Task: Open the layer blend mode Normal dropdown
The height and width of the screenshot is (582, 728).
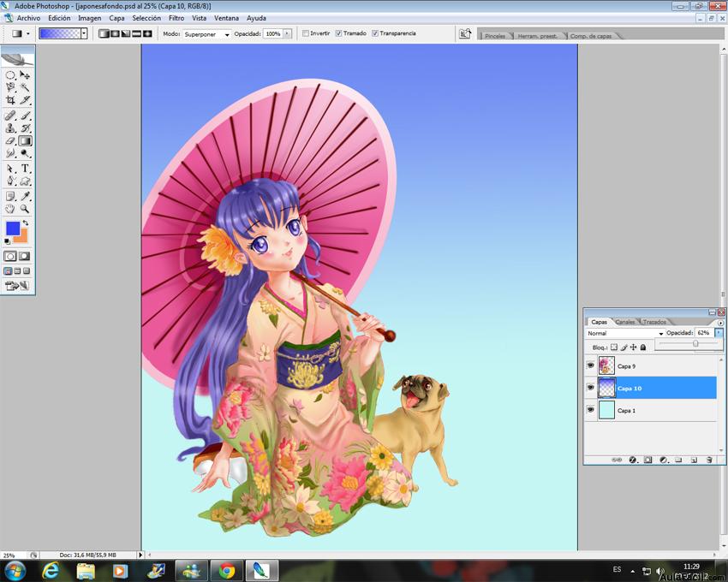Action: (x=625, y=333)
